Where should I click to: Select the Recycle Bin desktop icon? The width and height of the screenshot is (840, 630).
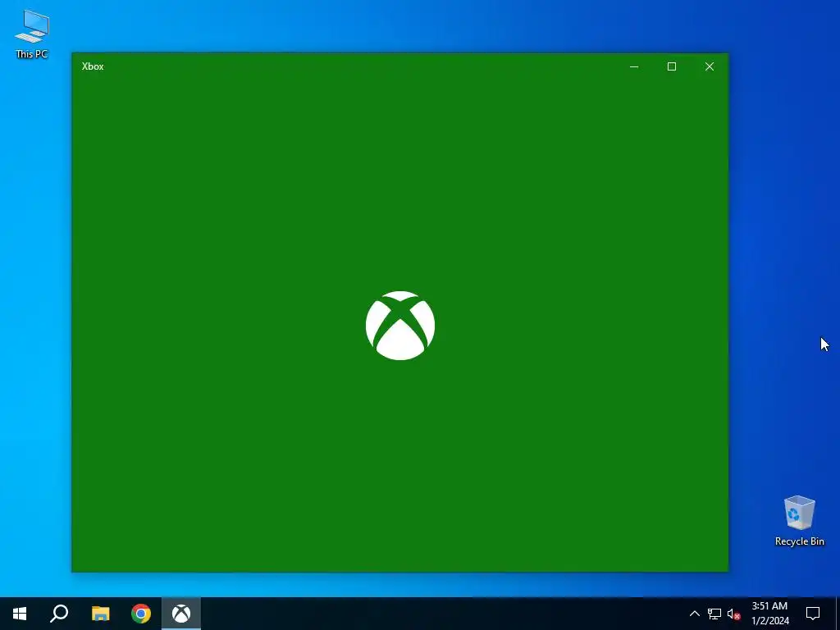[799, 520]
